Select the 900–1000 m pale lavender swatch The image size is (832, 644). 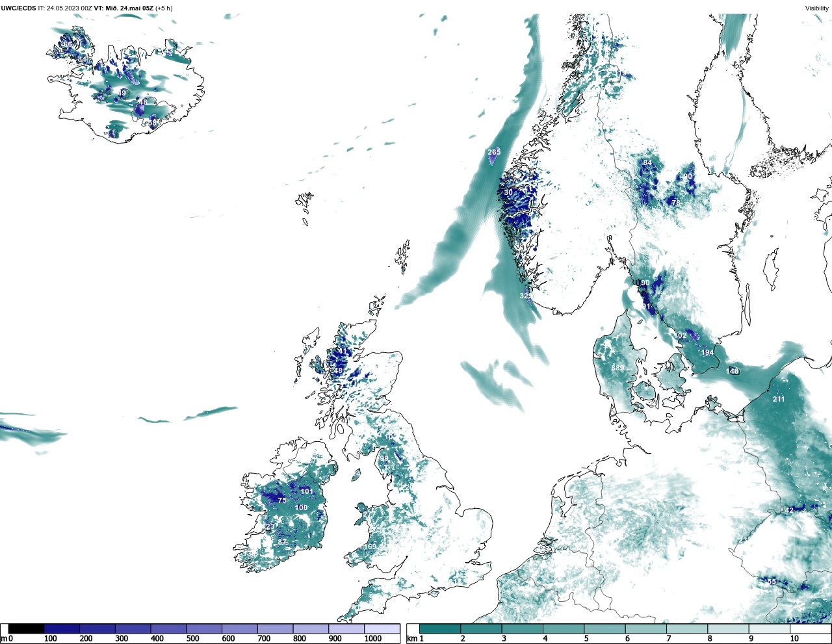346,628
